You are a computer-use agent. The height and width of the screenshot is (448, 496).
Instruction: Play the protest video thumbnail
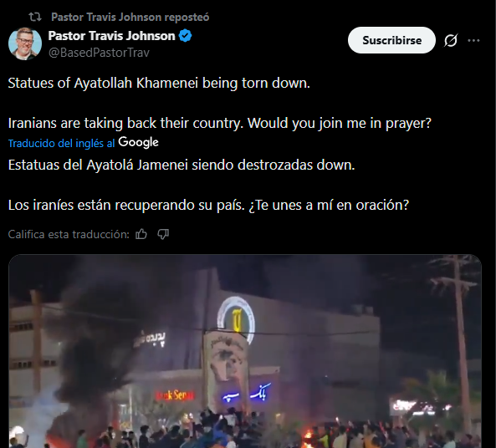(245, 351)
